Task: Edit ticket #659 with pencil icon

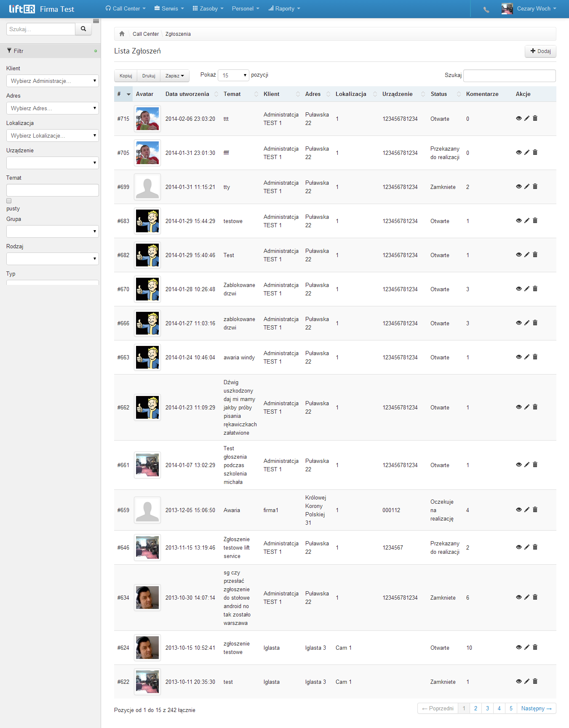Action: coord(526,510)
